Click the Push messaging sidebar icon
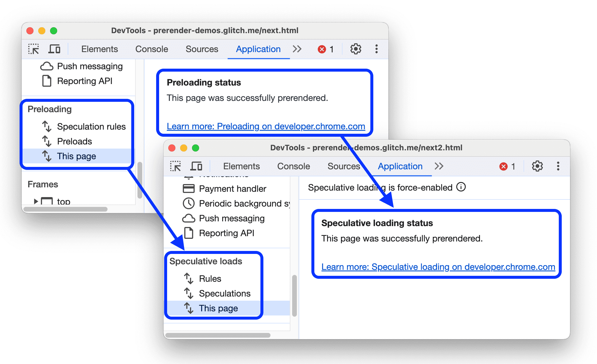The height and width of the screenshot is (364, 597). pyautogui.click(x=48, y=66)
